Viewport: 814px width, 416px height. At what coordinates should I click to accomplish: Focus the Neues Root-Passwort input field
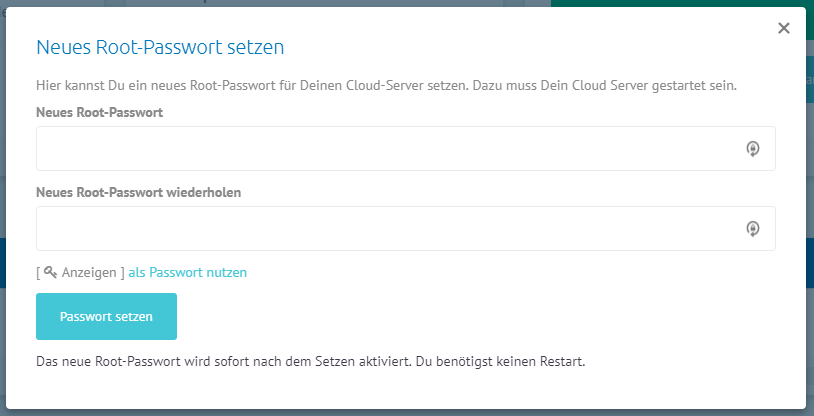(405, 149)
